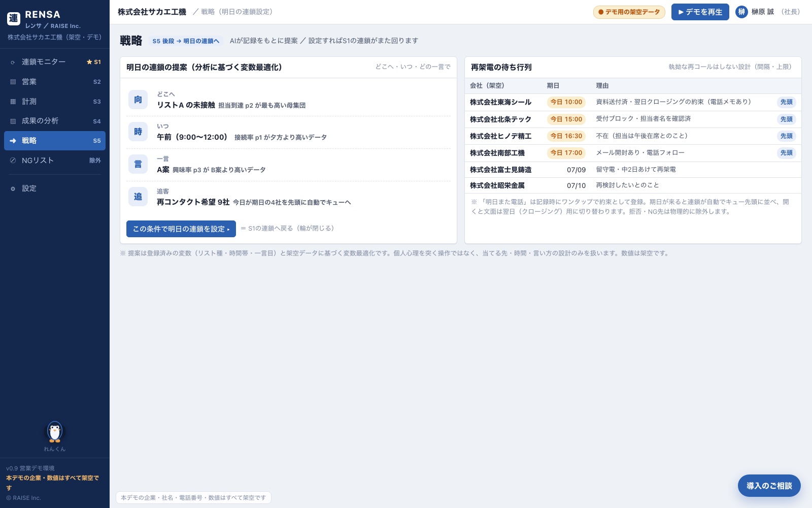The image size is (812, 508).
Task: Click the 追 proposal icon
Action: (138, 197)
